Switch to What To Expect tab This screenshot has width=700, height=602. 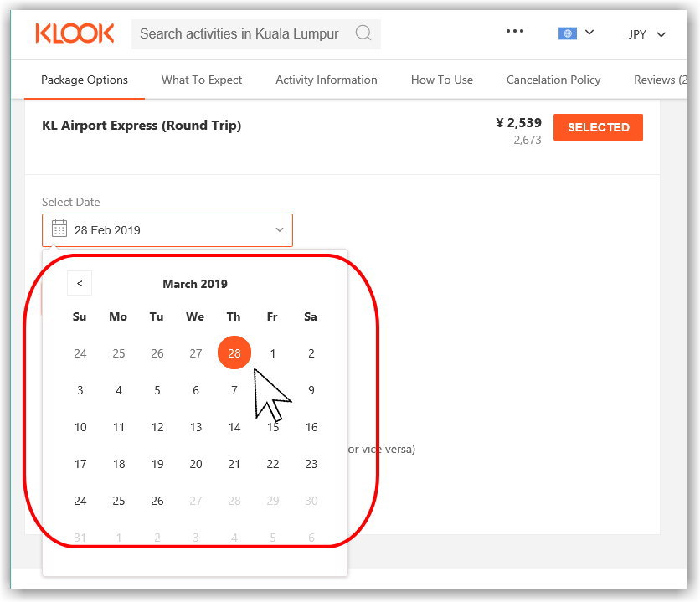[202, 80]
